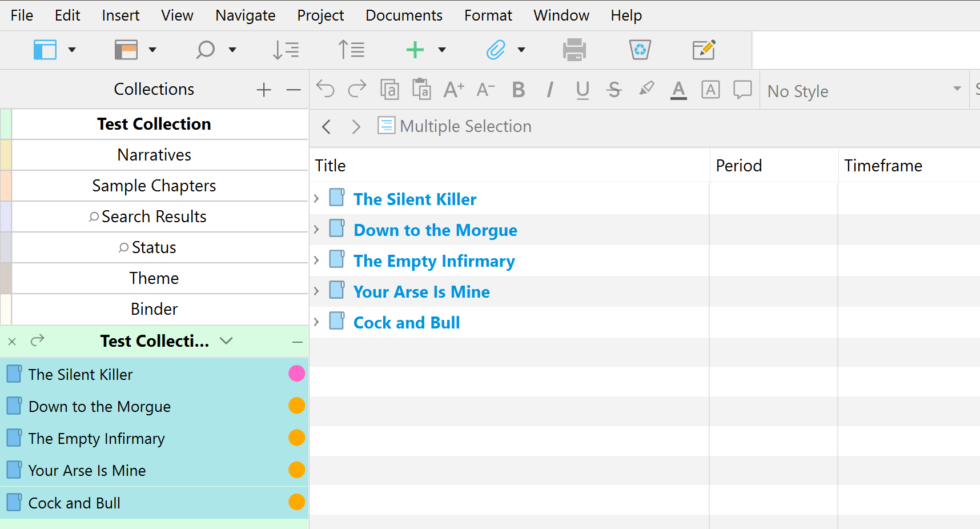The height and width of the screenshot is (529, 980).
Task: Open the Down to the Morgue title link
Action: [x=435, y=230]
